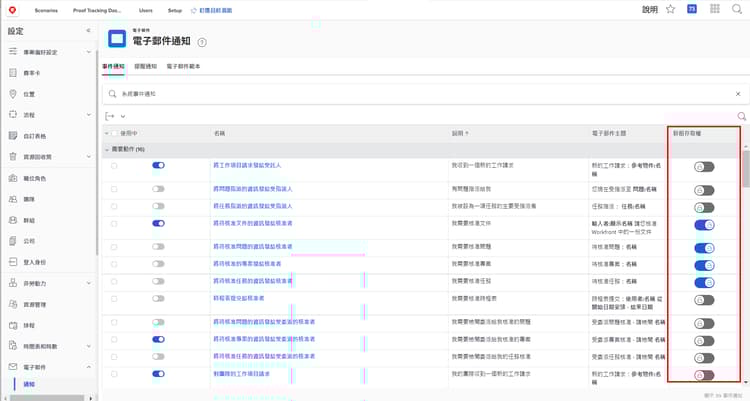
Task: Tick the select-all checkbox in header
Action: click(x=114, y=134)
